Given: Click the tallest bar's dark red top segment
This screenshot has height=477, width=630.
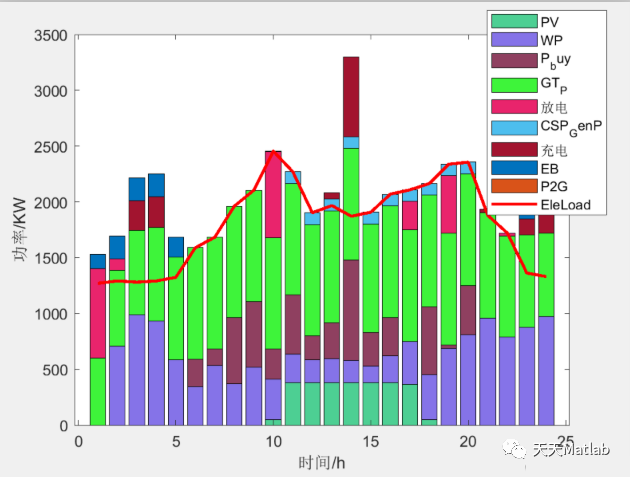Looking at the screenshot, I should coord(351,97).
